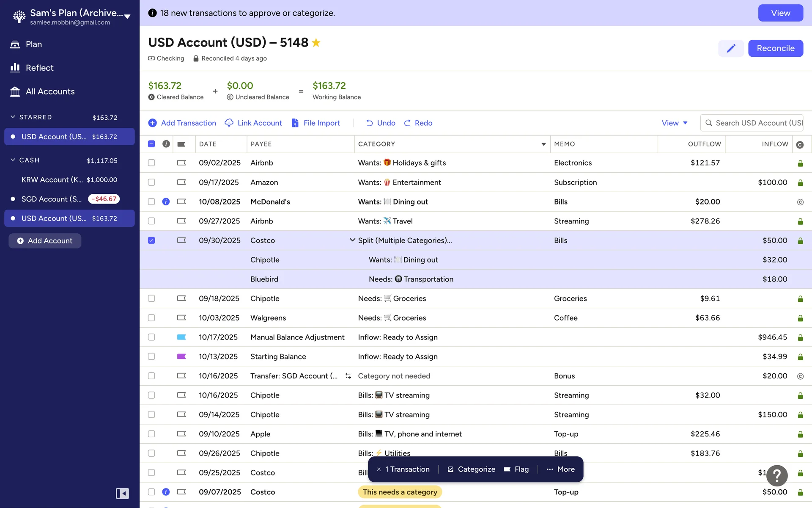Screen dimensions: 812x508
Task: Click Flag in the bulk action bar
Action: tap(516, 469)
